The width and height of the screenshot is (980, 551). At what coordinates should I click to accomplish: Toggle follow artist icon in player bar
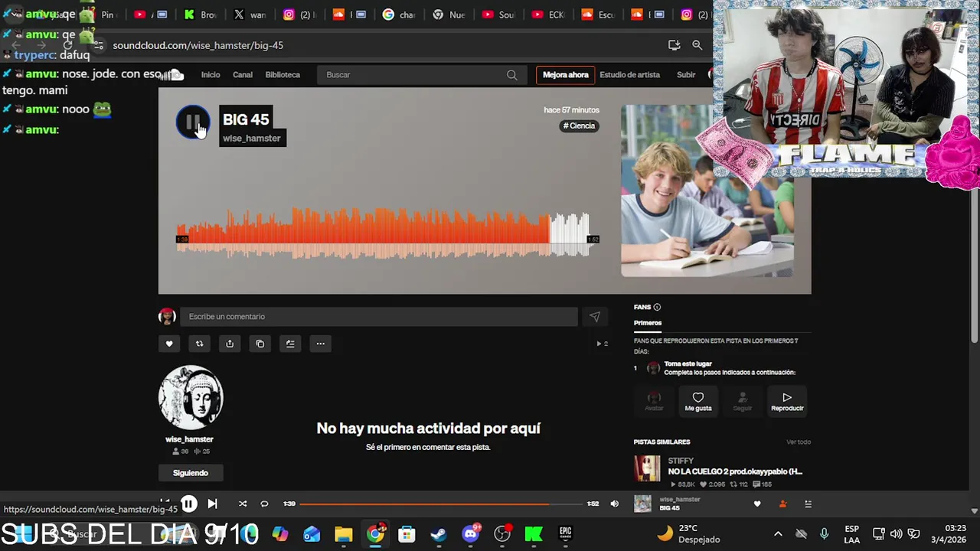coord(782,504)
